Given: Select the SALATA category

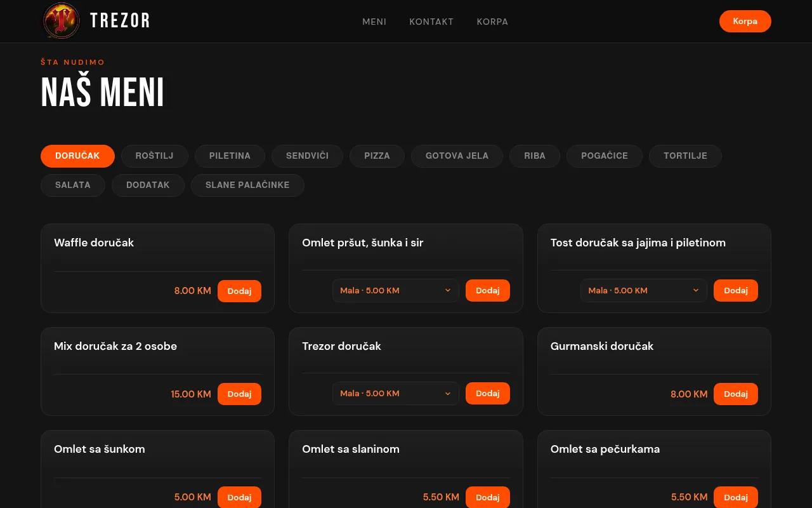Looking at the screenshot, I should tap(73, 185).
